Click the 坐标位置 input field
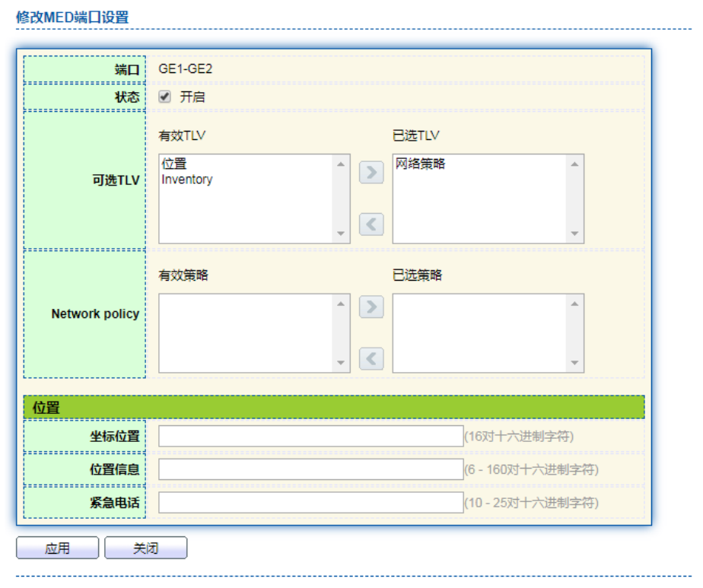Image resolution: width=703 pixels, height=588 pixels. (x=310, y=436)
